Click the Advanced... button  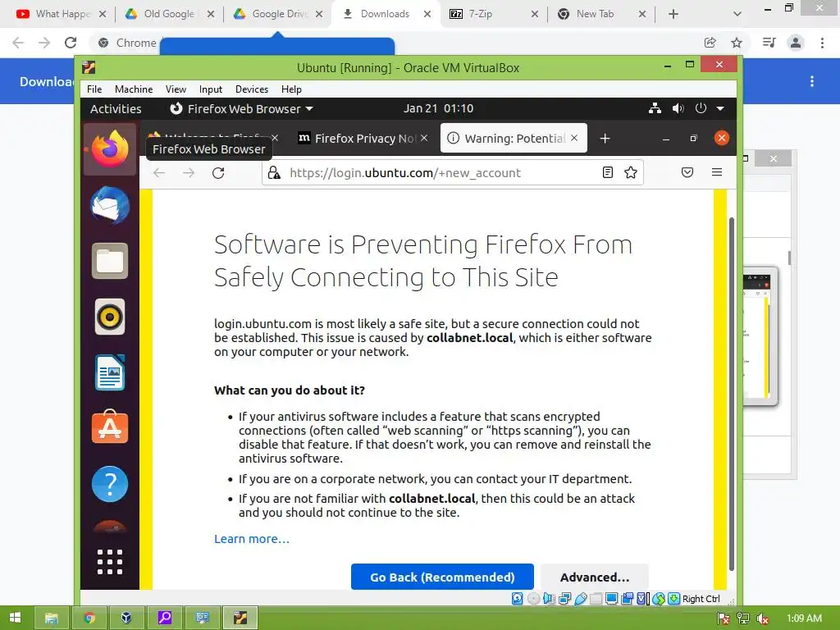coord(595,577)
